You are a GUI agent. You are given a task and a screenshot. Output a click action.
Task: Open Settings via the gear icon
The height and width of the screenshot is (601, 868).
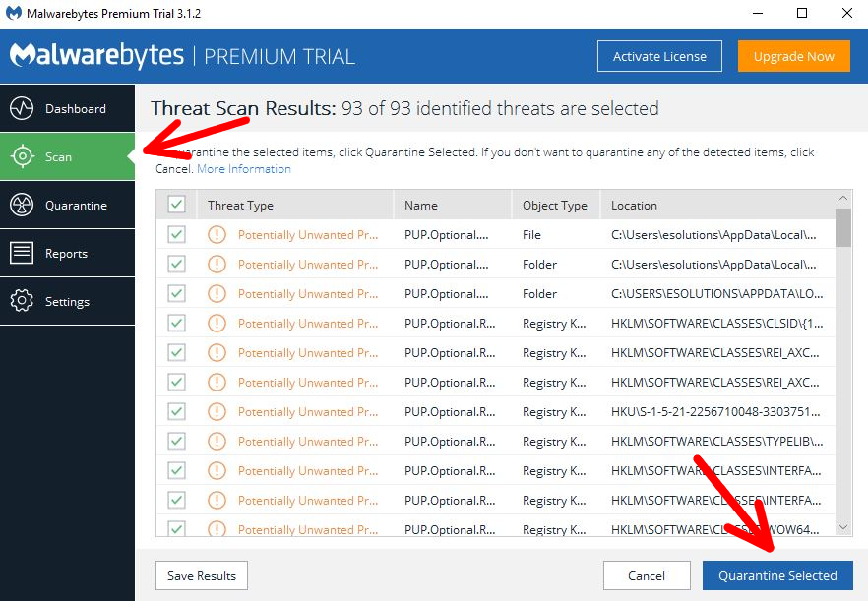(x=22, y=301)
